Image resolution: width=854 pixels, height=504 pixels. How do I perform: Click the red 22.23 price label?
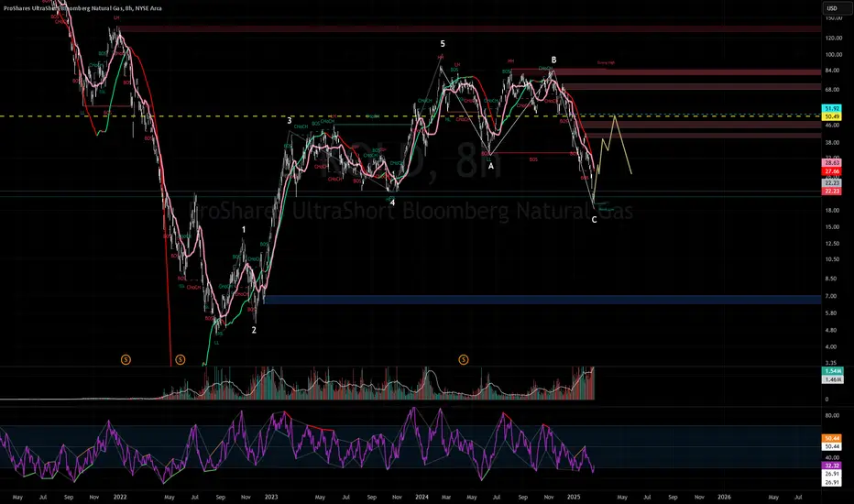(x=832, y=192)
